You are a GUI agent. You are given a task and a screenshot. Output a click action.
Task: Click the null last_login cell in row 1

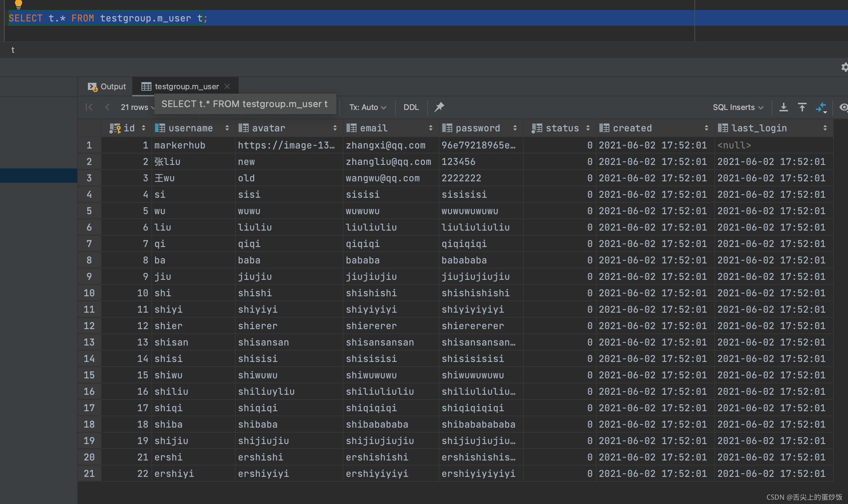734,145
